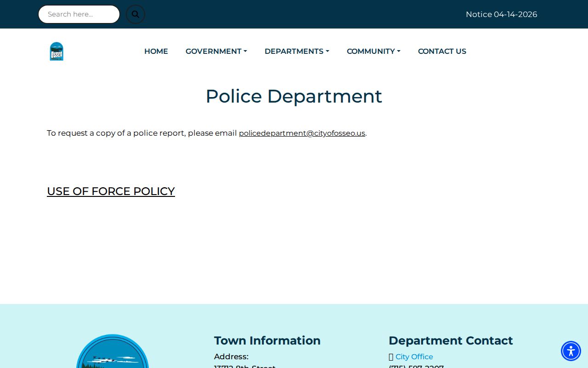This screenshot has height=368, width=588.
Task: Open the accessibility options widget
Action: tap(571, 351)
